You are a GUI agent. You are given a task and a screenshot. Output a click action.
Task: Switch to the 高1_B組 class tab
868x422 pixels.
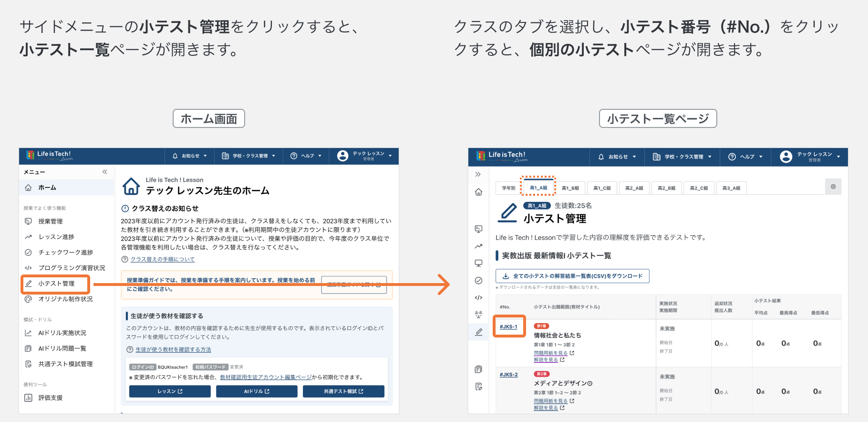[570, 188]
